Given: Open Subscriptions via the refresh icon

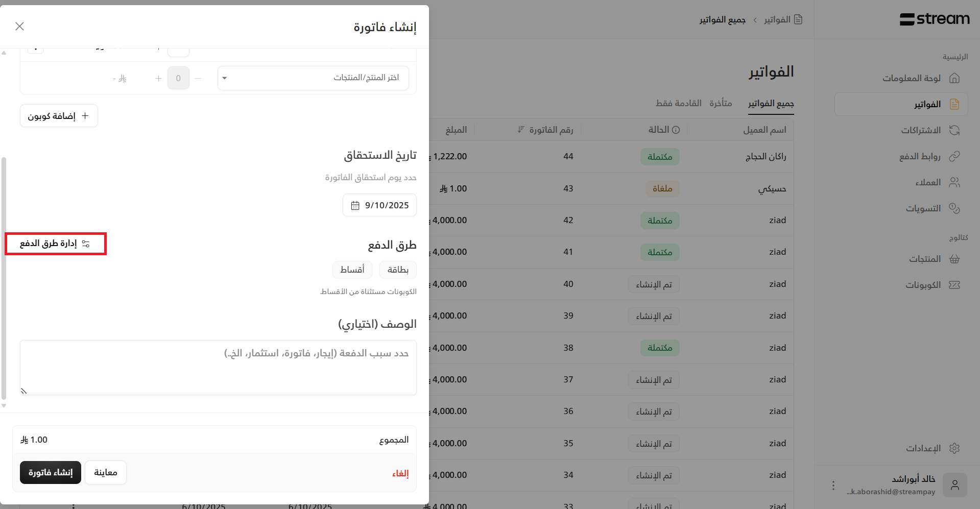Looking at the screenshot, I should 954,130.
